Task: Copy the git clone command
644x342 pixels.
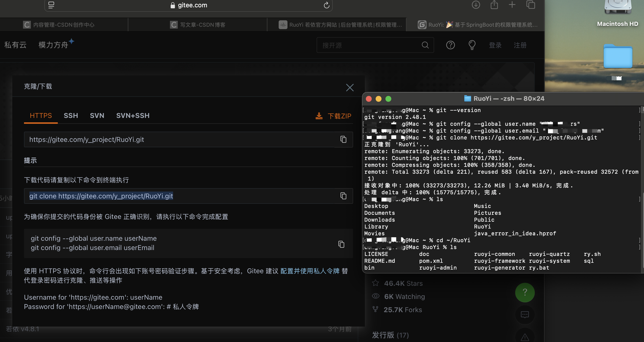Action: 343,196
